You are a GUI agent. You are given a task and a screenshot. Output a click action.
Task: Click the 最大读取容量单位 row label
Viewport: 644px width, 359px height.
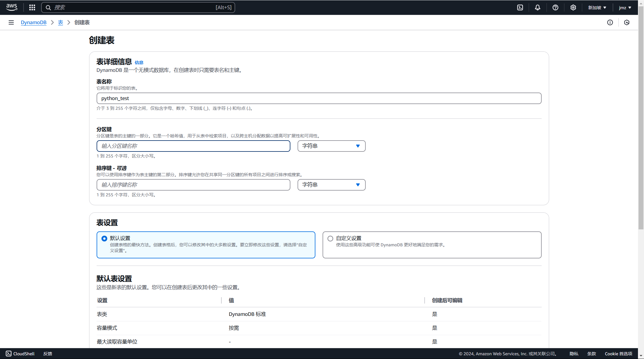click(117, 342)
